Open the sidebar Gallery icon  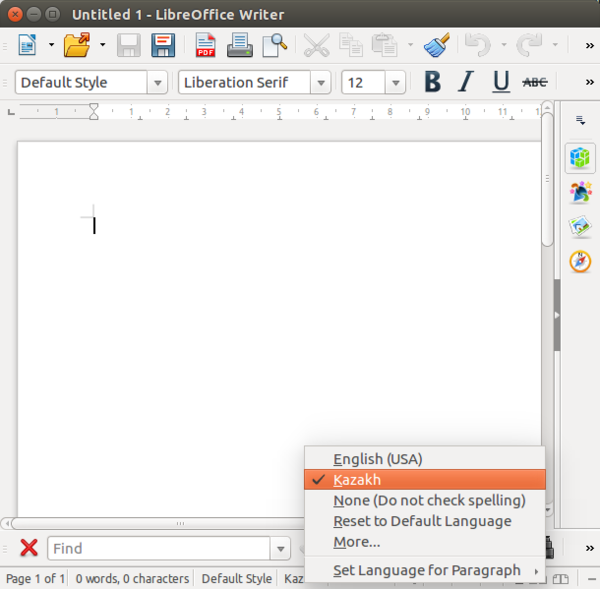pos(580,227)
